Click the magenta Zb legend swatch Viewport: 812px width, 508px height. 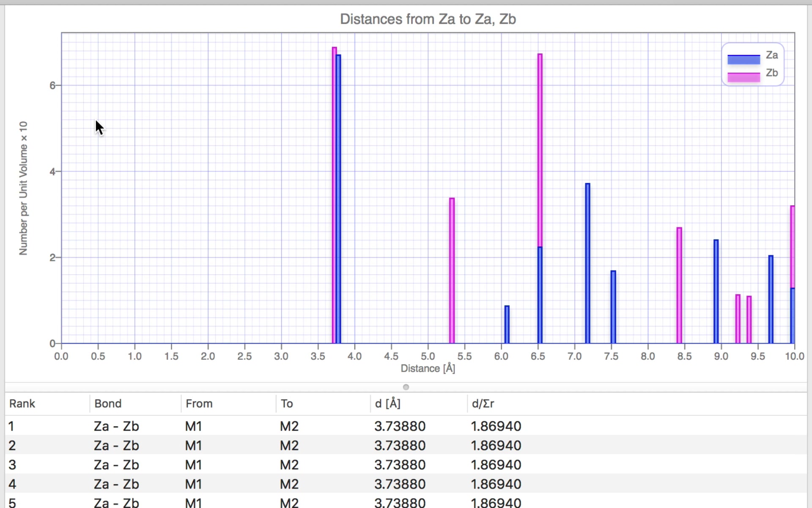coord(743,77)
